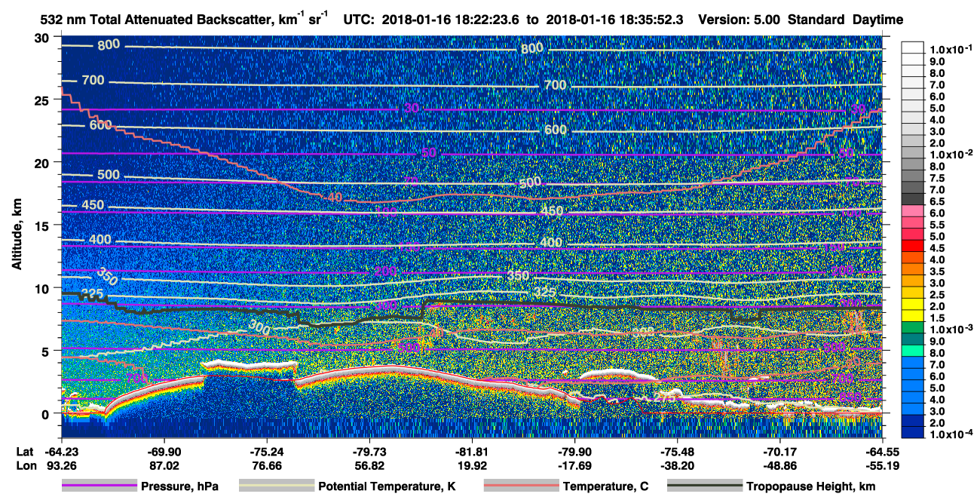980x503 pixels.
Task: Click altitude axis tick label '15'
Action: click(43, 225)
